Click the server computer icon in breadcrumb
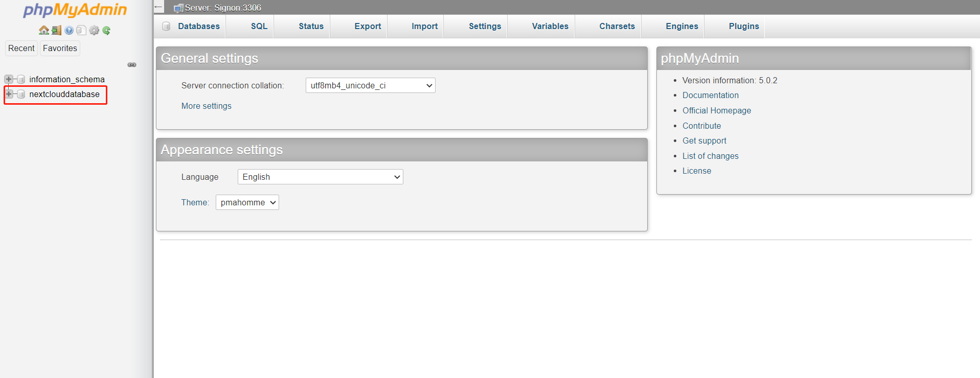The width and height of the screenshot is (980, 378). pos(178,8)
